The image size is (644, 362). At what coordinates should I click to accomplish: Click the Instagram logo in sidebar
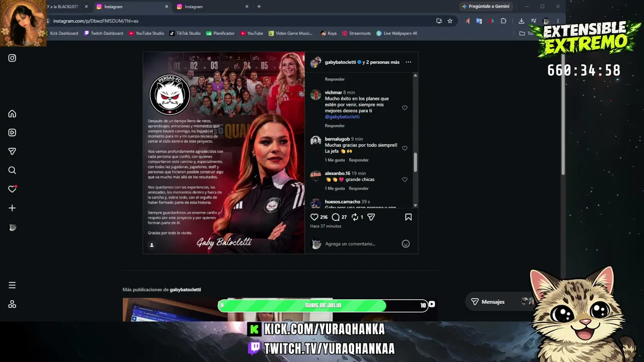coord(12,58)
